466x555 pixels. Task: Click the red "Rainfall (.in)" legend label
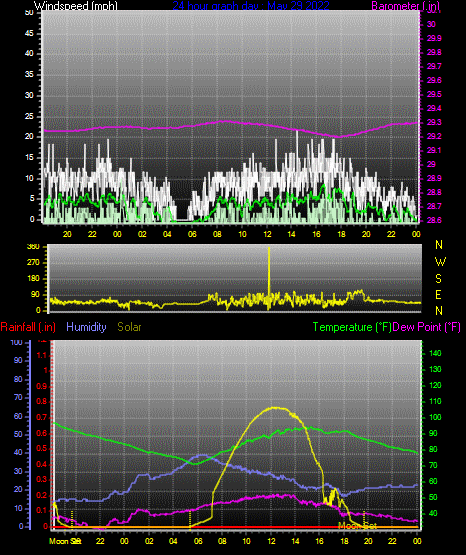(28, 327)
